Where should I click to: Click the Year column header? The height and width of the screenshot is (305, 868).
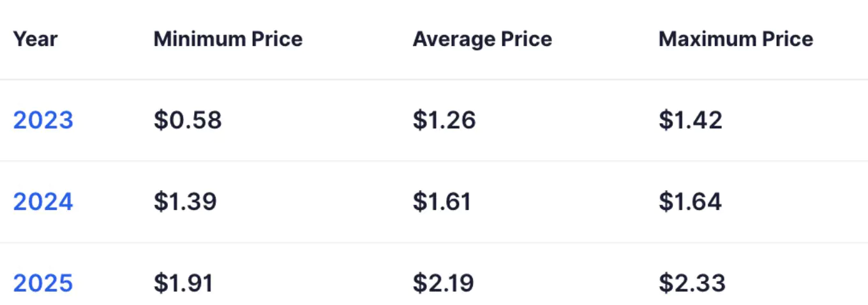35,39
